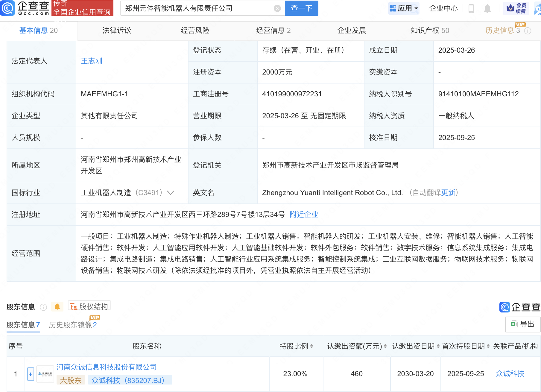Click info icon next to 股东信息 heading
Viewport: 541px width, 392px height.
pos(43,307)
